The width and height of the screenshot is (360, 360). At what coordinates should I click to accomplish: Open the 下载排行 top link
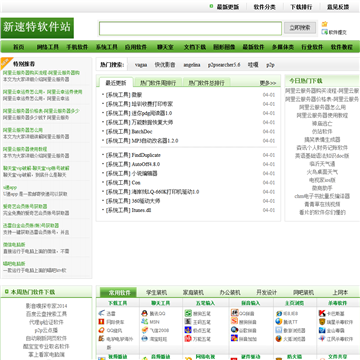point(301,7)
